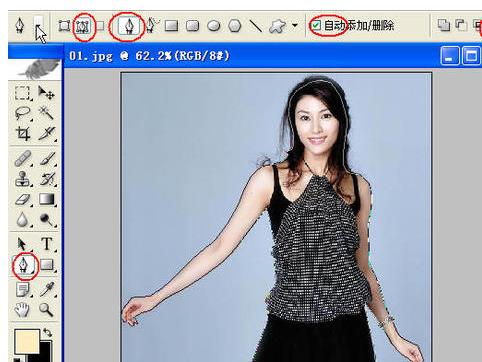Minimize the 01.jpg document window
Screen dimensions: 482x362
pos(449,56)
